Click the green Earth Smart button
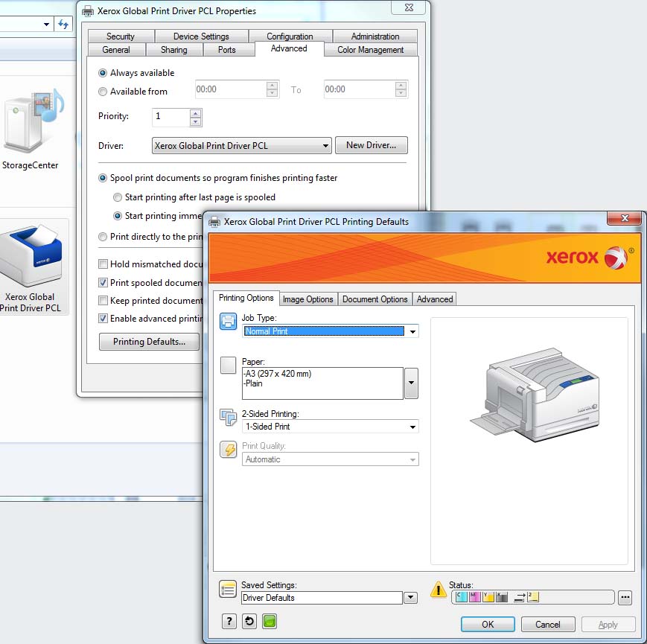The height and width of the screenshot is (644, 647). pos(270,621)
